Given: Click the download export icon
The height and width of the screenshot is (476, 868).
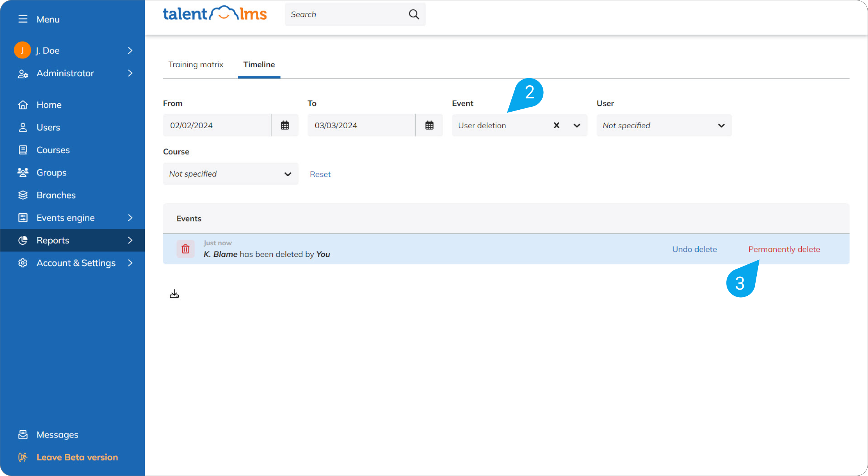Looking at the screenshot, I should tap(174, 294).
